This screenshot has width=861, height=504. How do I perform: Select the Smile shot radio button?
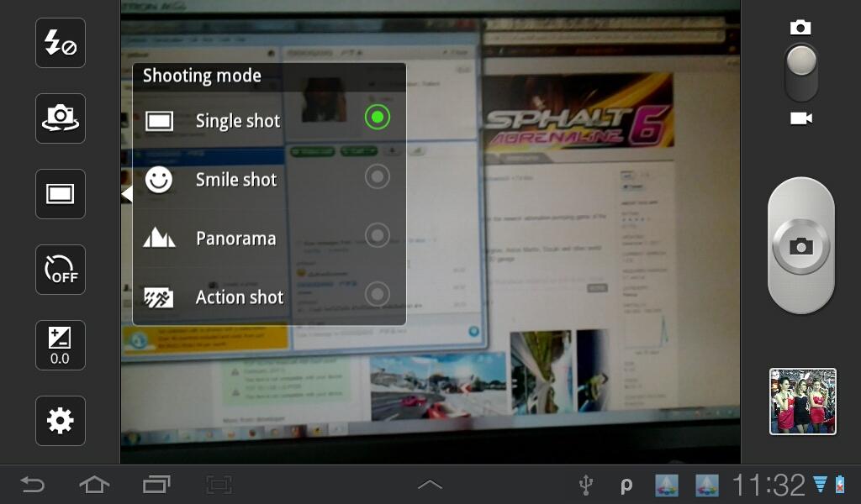point(378,176)
